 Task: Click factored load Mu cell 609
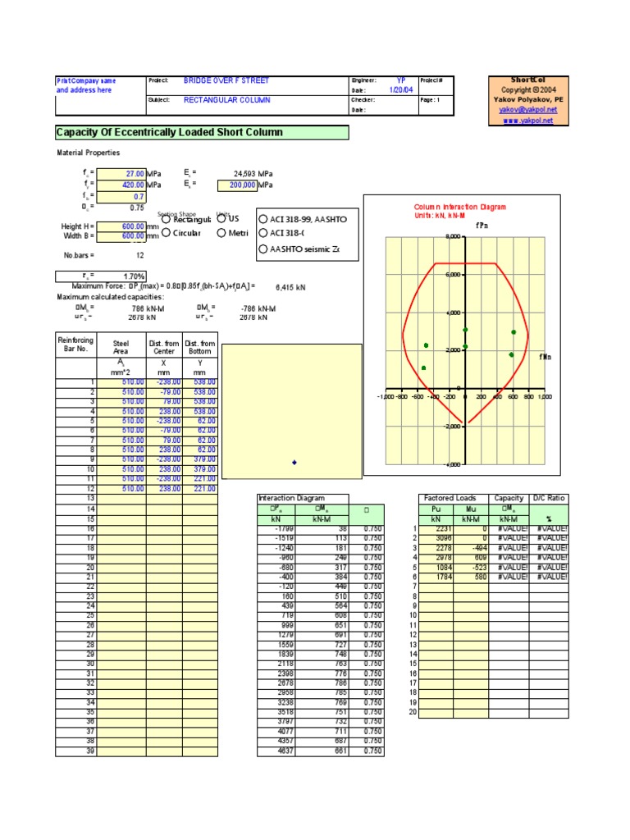click(471, 558)
